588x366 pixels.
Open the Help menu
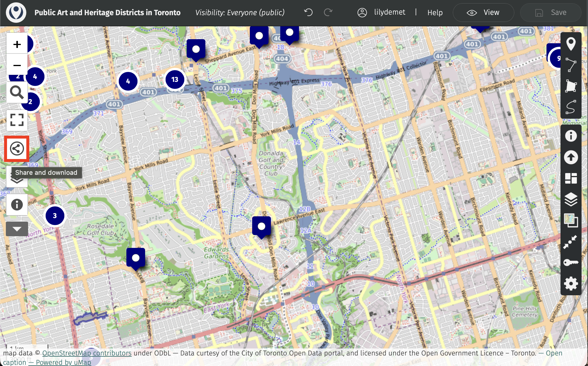click(435, 13)
